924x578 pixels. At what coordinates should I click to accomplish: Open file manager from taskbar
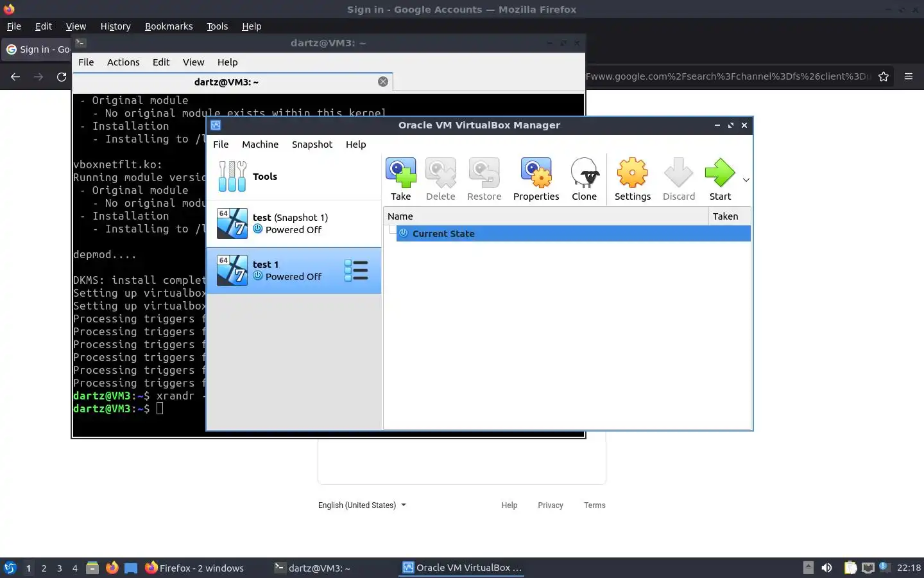[x=92, y=568]
